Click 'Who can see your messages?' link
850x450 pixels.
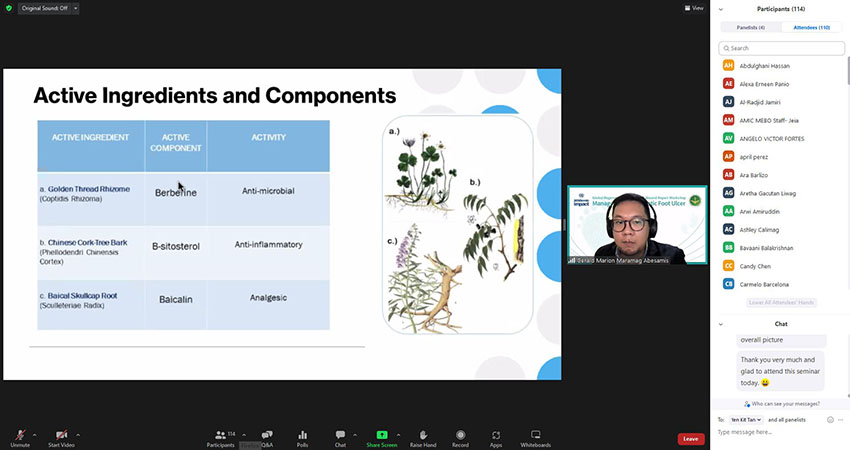pos(780,403)
